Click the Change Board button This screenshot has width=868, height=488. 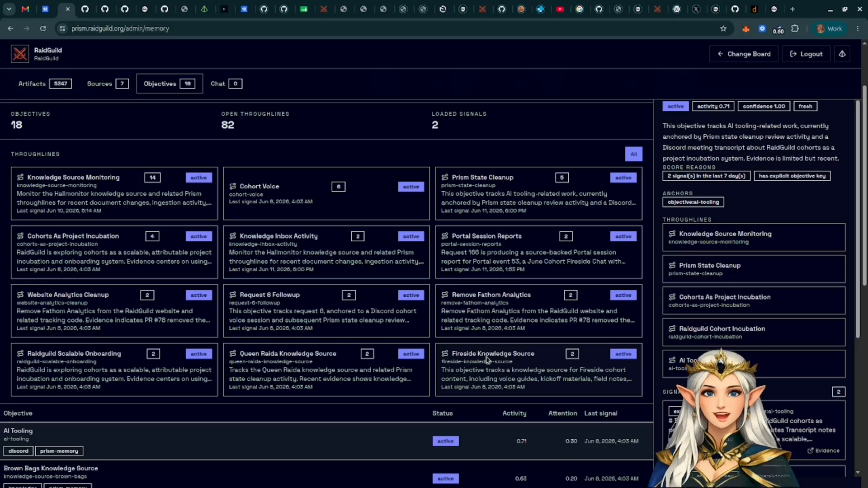744,54
